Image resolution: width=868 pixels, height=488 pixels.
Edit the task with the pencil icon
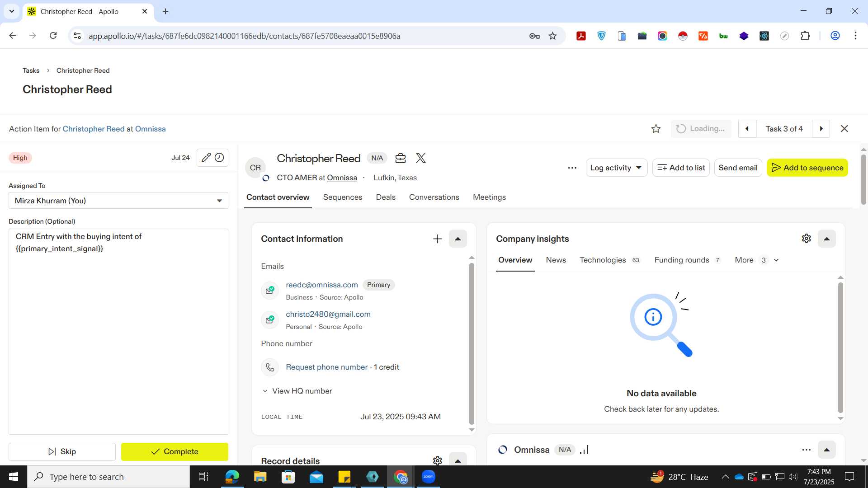pos(206,158)
